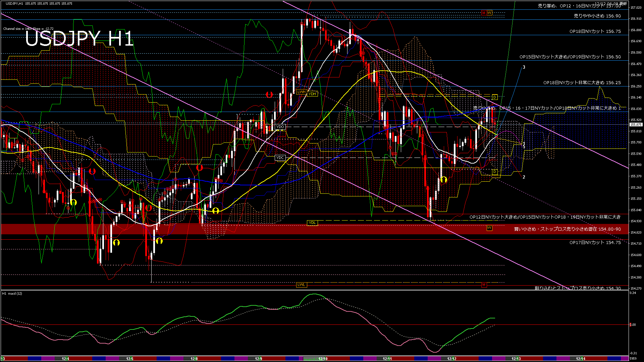Click the yellow W marker on the 154.80 zone
Viewport: 644px width, 362px height.
489,228
